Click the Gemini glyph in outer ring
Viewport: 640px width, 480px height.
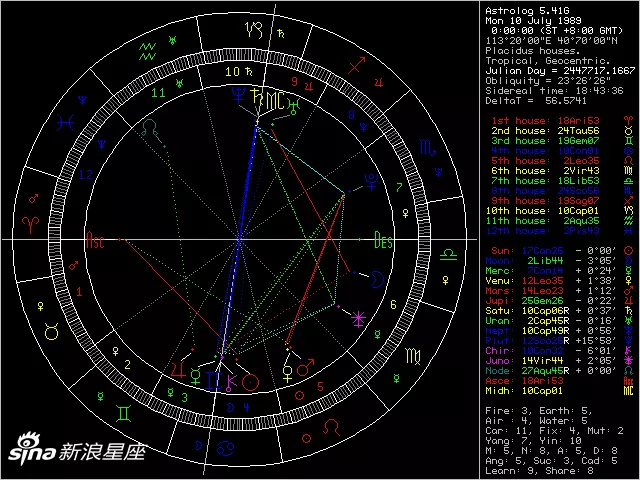123,413
